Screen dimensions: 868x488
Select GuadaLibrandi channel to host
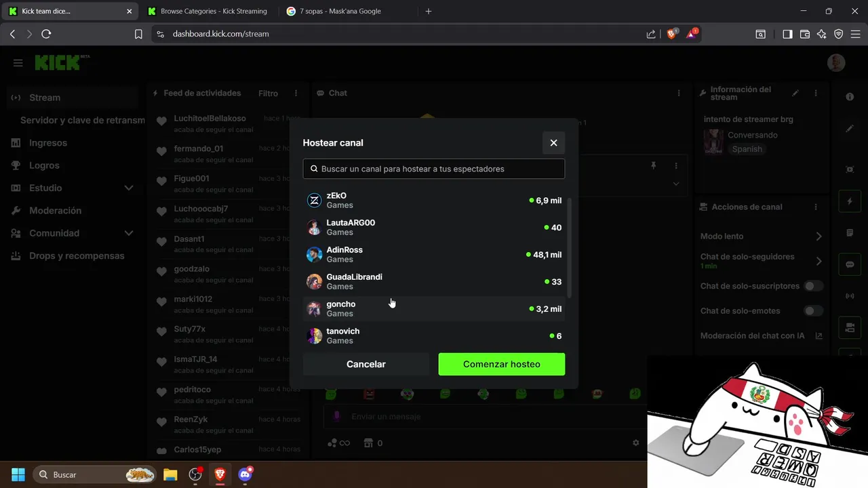434,282
